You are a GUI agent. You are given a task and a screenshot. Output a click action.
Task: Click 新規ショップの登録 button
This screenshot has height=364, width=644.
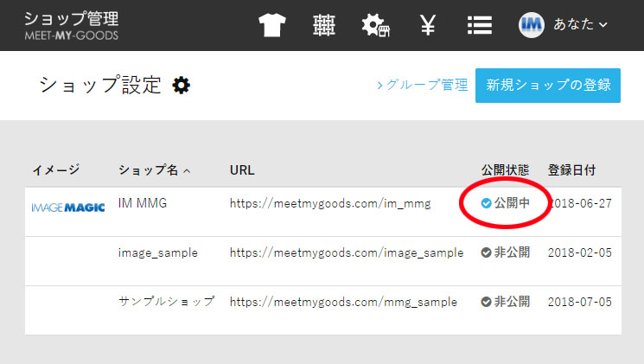(x=547, y=86)
